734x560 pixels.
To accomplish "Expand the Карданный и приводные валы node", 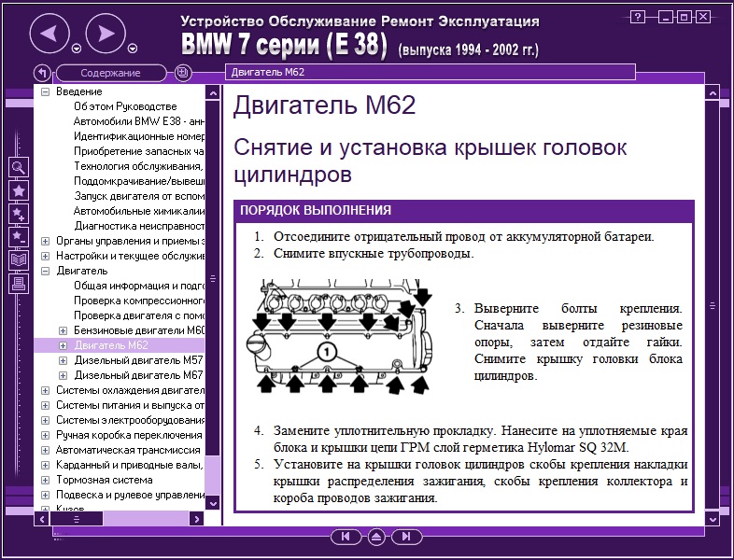I will click(46, 465).
